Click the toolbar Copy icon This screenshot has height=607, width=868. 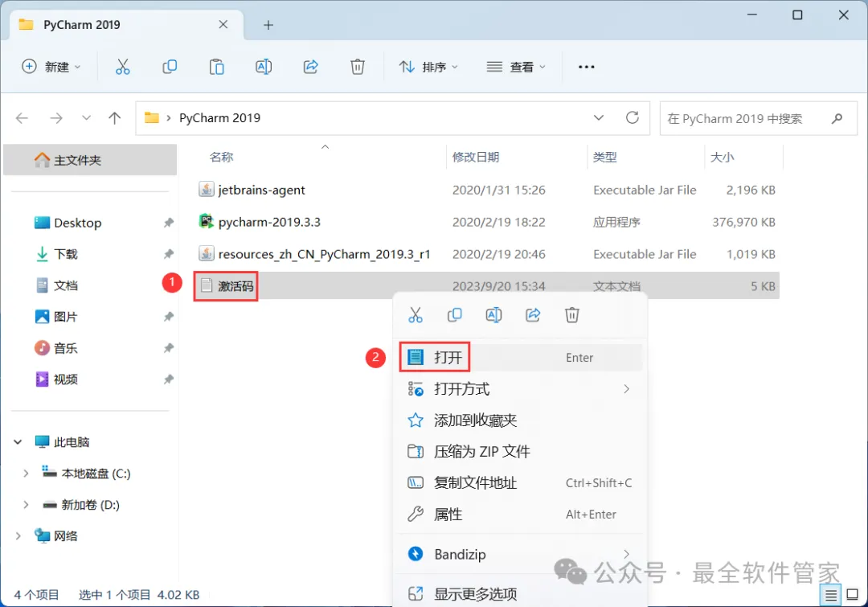pos(170,67)
